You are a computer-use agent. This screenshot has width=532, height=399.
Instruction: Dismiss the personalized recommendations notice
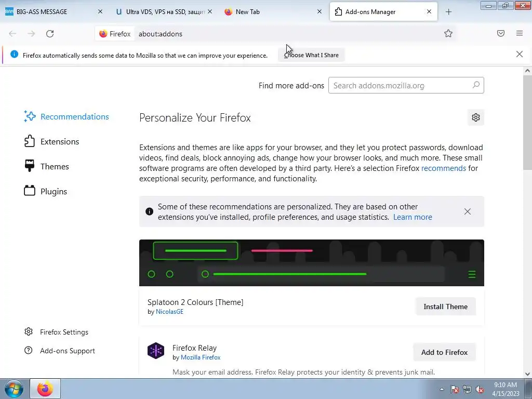pyautogui.click(x=468, y=211)
